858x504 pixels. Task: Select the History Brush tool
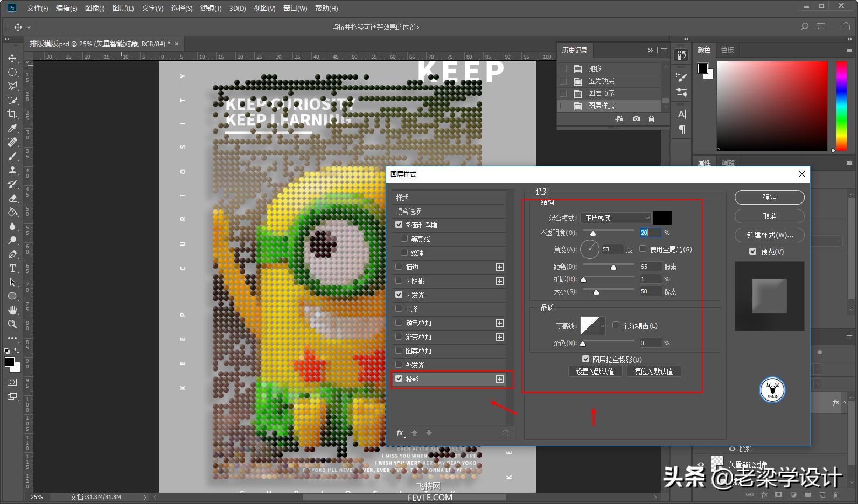coord(12,184)
